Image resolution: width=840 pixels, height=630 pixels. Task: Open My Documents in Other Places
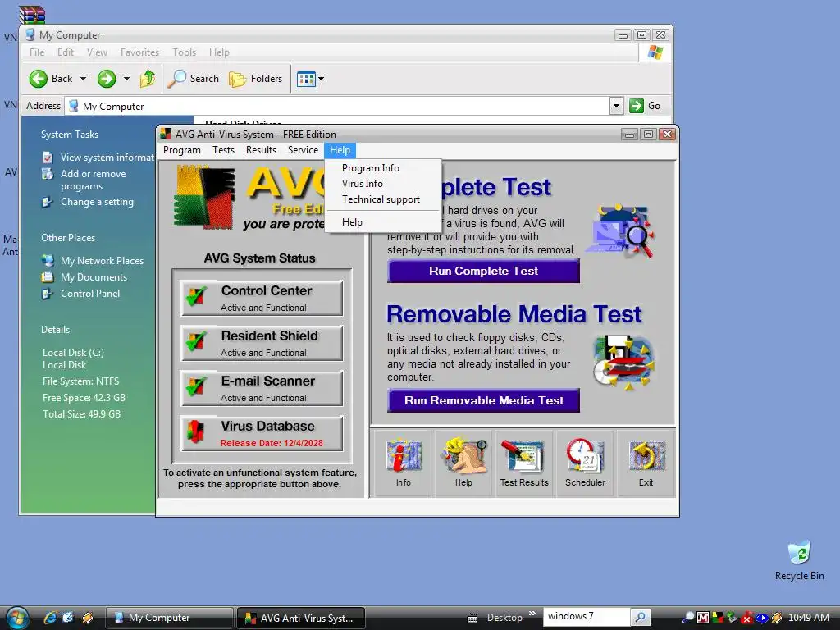[x=94, y=277]
